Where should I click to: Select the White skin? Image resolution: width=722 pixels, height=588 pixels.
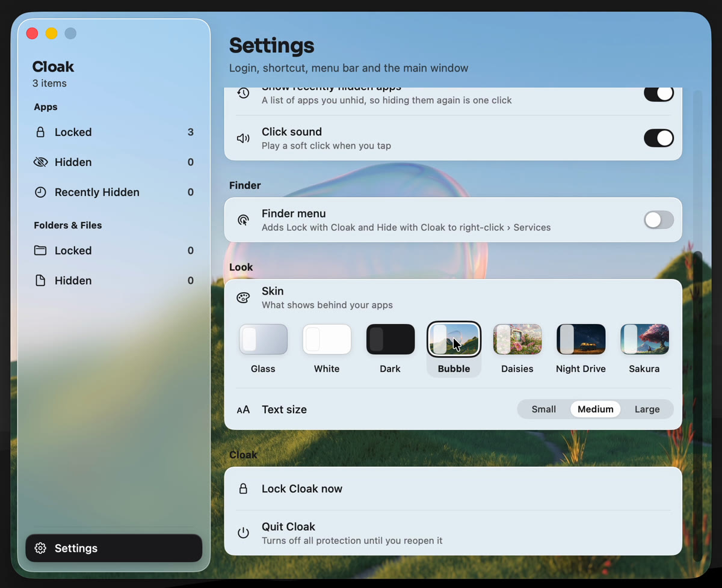(x=327, y=339)
